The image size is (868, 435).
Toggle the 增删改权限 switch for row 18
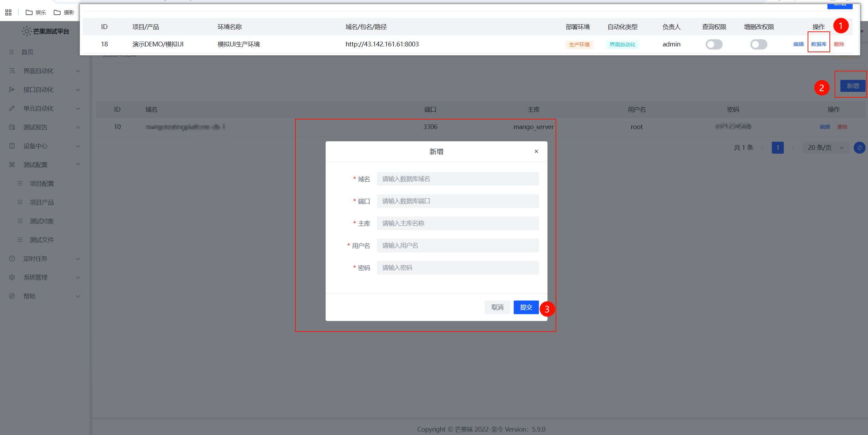tap(759, 44)
